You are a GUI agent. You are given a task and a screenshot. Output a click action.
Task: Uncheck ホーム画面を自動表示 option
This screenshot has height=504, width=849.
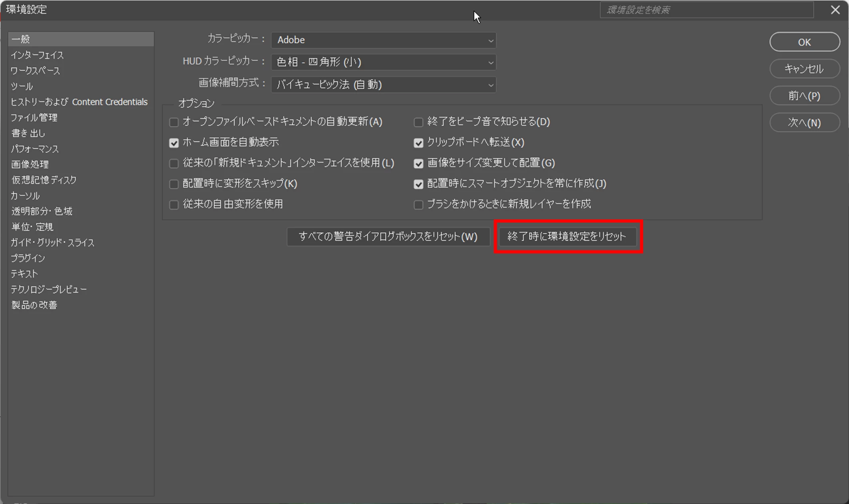click(x=174, y=143)
